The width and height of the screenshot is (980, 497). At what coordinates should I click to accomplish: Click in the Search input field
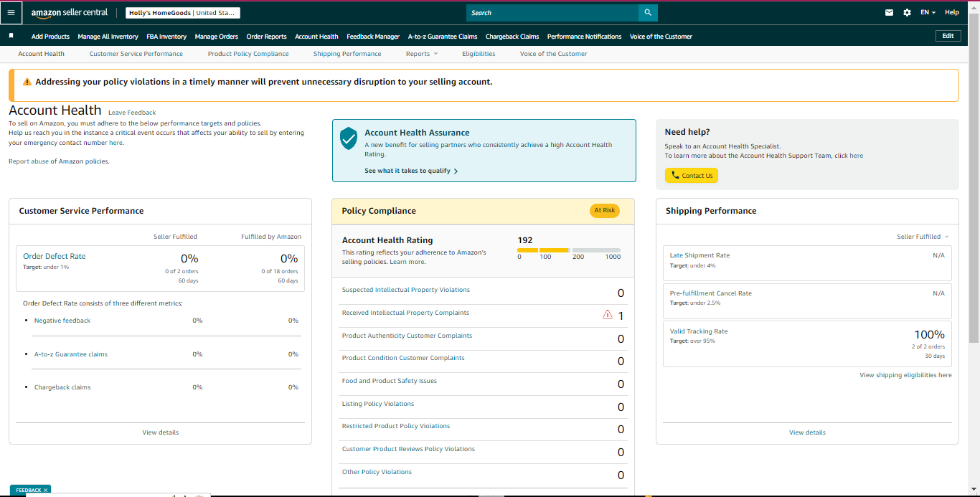552,12
